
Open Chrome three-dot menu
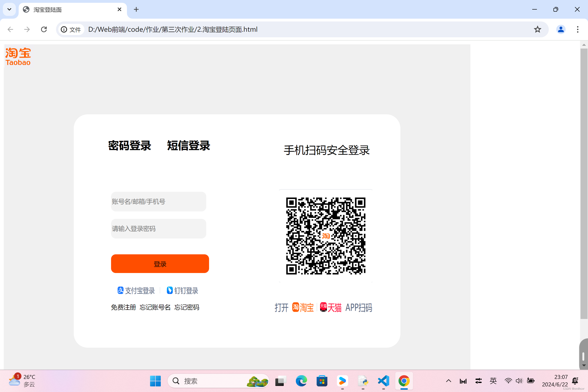pyautogui.click(x=577, y=29)
